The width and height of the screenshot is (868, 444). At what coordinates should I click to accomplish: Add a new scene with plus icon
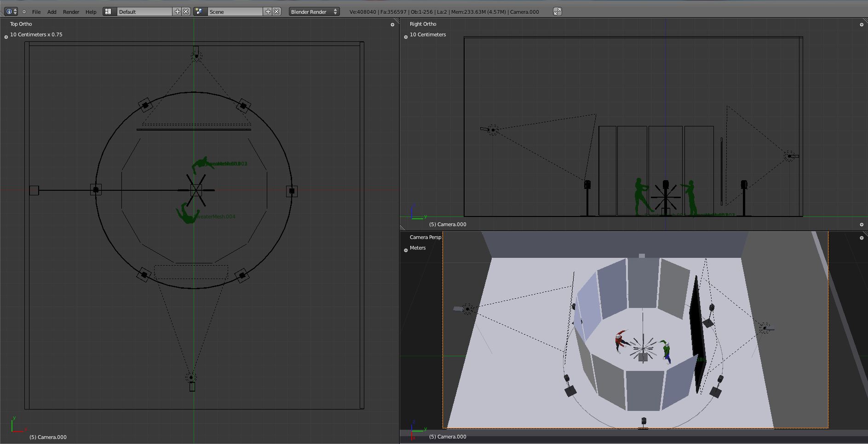coord(268,11)
